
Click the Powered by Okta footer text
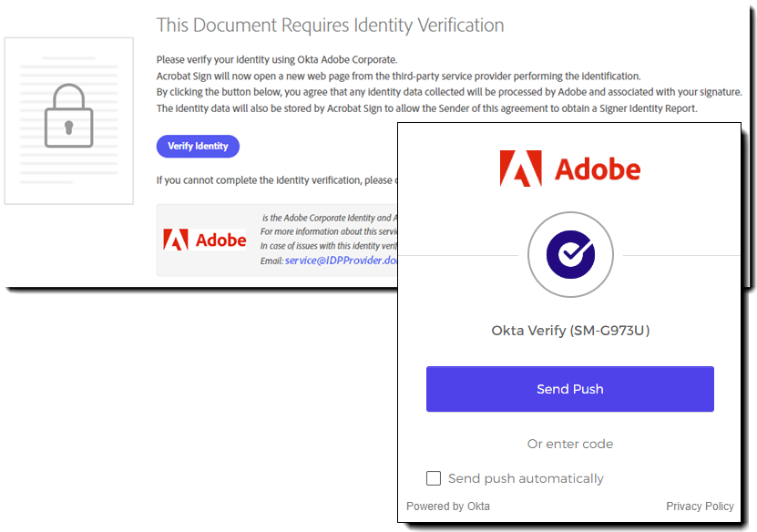448,506
